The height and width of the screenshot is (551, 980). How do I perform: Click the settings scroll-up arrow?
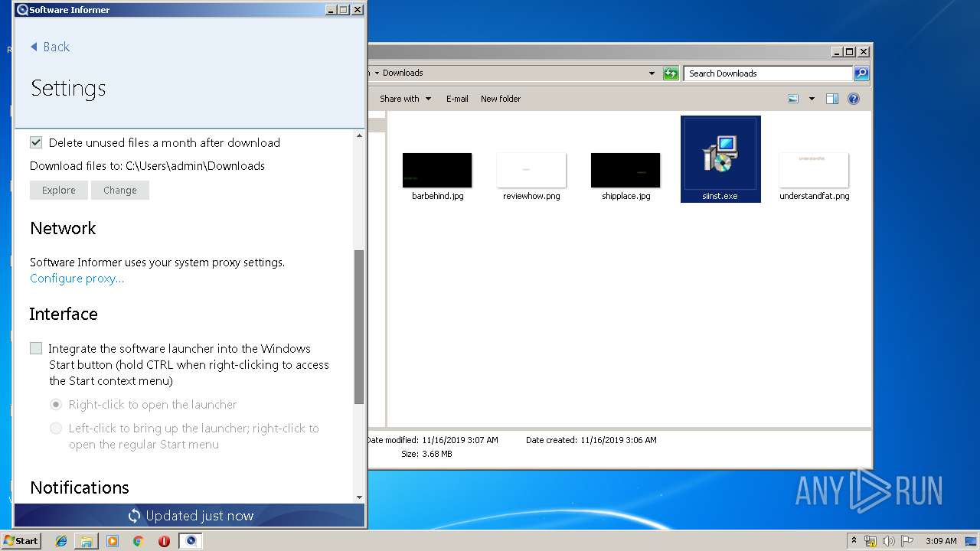pos(359,135)
